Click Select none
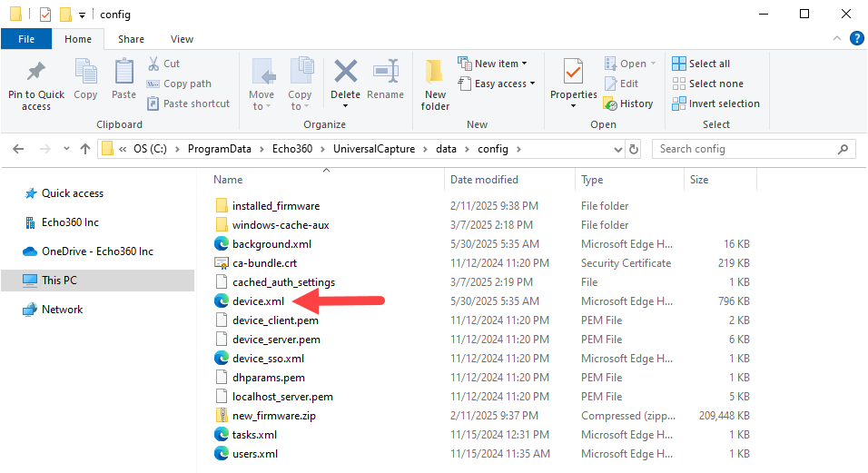The image size is (868, 473). pos(708,84)
